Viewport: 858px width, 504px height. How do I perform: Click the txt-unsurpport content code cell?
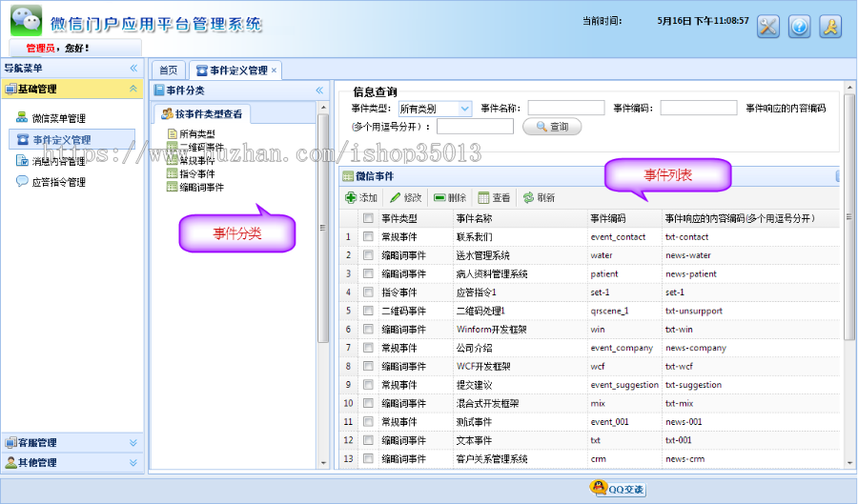pyautogui.click(x=694, y=311)
